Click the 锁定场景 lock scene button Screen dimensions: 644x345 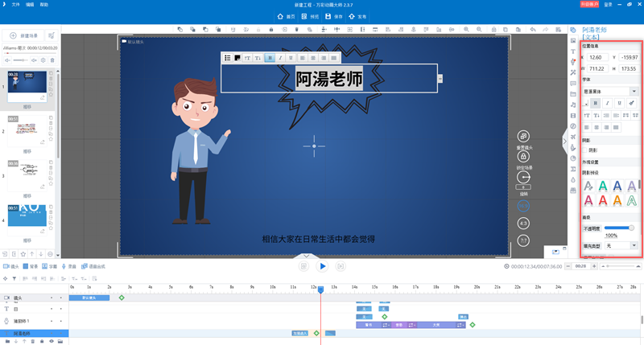click(523, 156)
